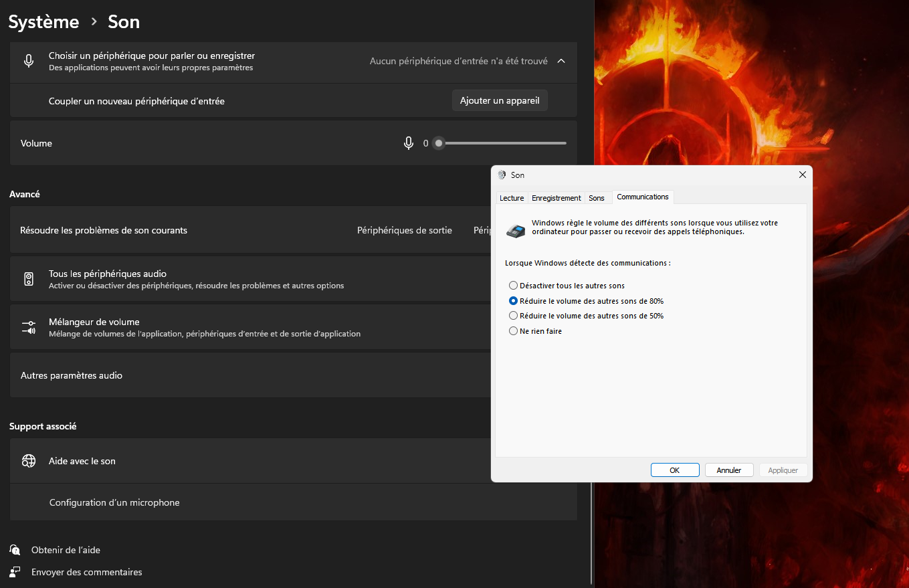The height and width of the screenshot is (588, 909).
Task: Switch to the Sons tab
Action: [x=597, y=198]
